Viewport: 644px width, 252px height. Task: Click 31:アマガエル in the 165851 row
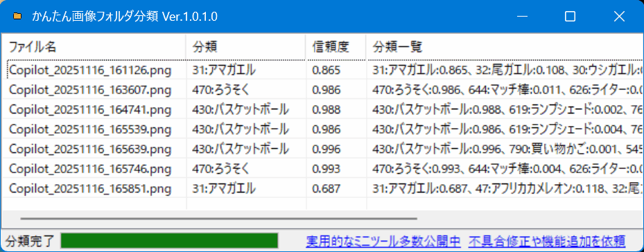[x=223, y=188]
